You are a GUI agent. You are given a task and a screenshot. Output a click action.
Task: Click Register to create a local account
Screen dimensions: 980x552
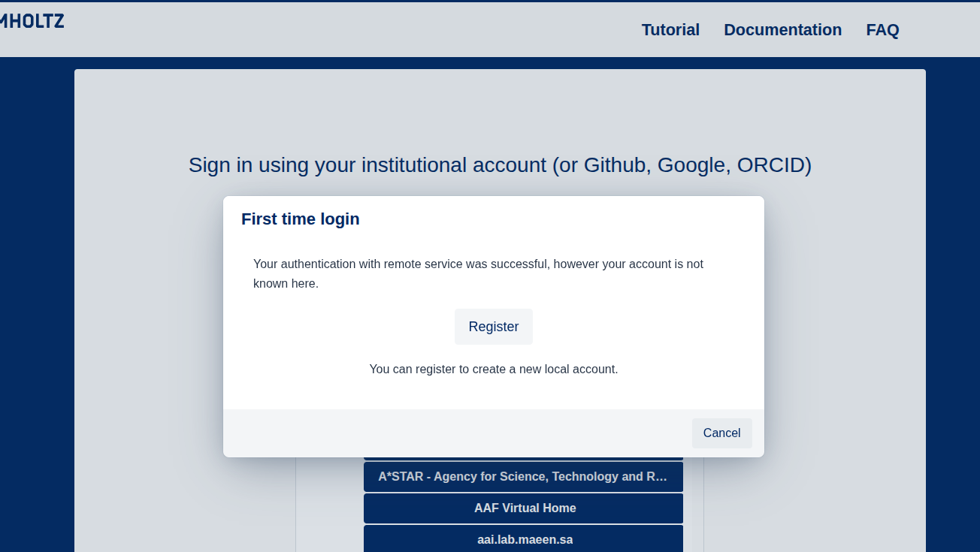[x=493, y=327]
